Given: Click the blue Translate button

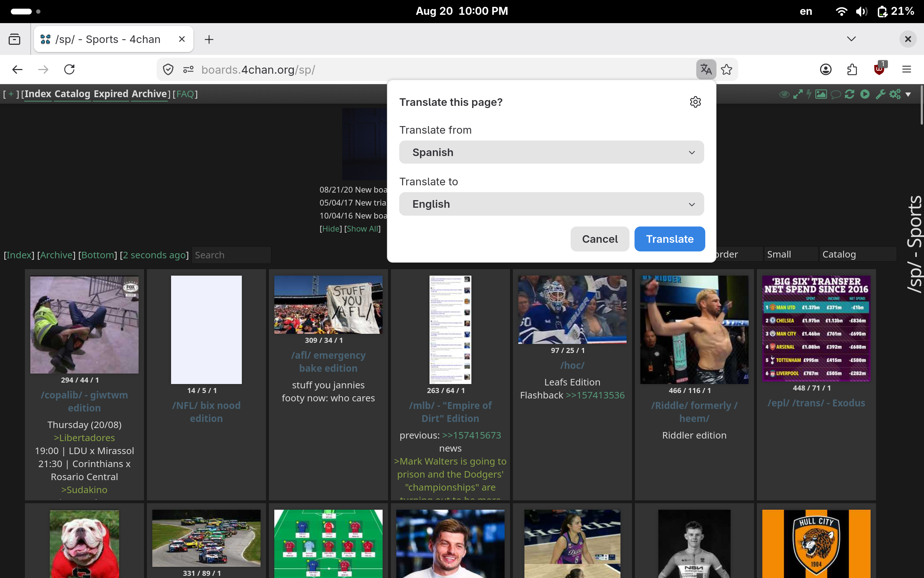Looking at the screenshot, I should tap(670, 239).
